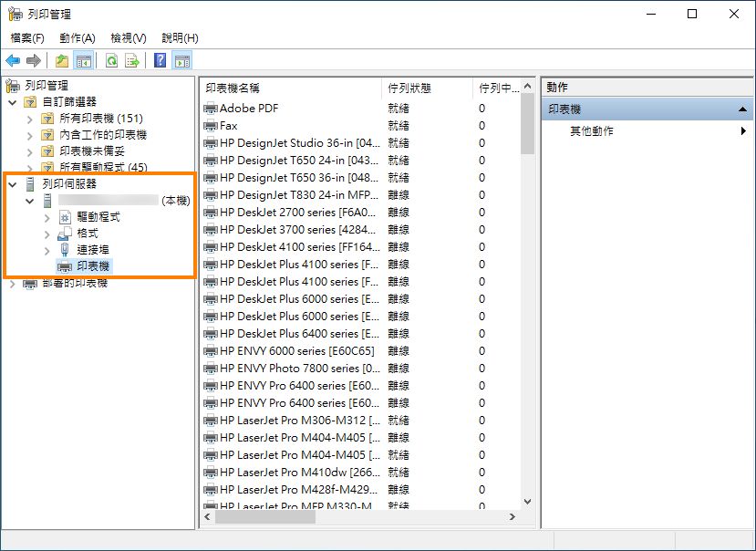Select the Adobe PDF printer entry

239,109
